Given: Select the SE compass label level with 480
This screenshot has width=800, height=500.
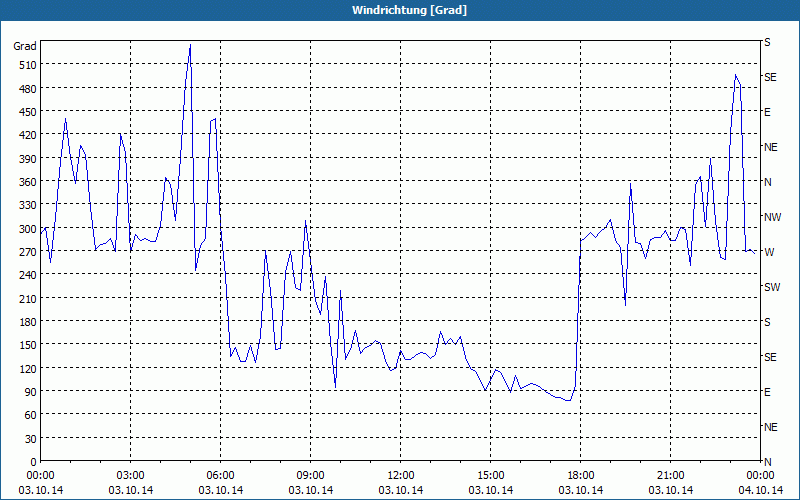Looking at the screenshot, I should [770, 78].
